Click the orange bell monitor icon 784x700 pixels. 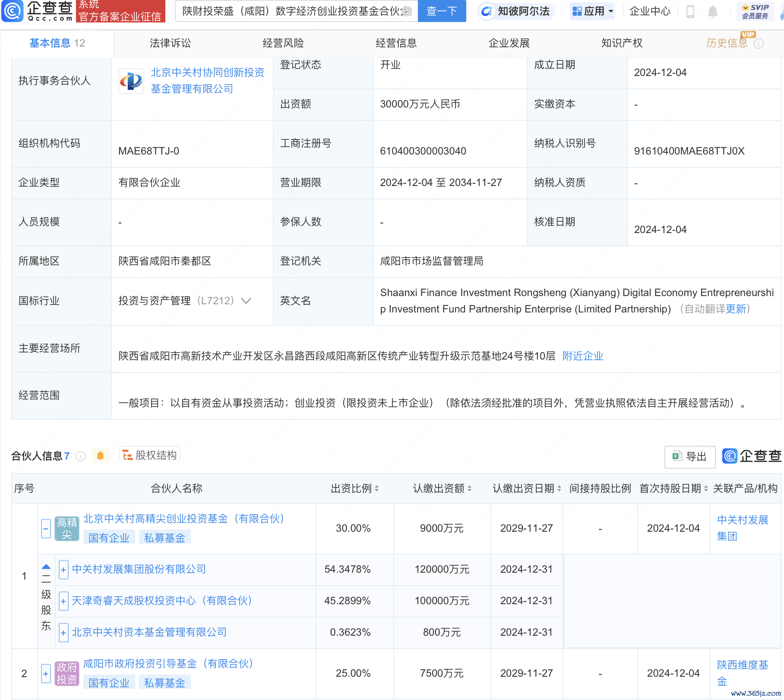[101, 456]
